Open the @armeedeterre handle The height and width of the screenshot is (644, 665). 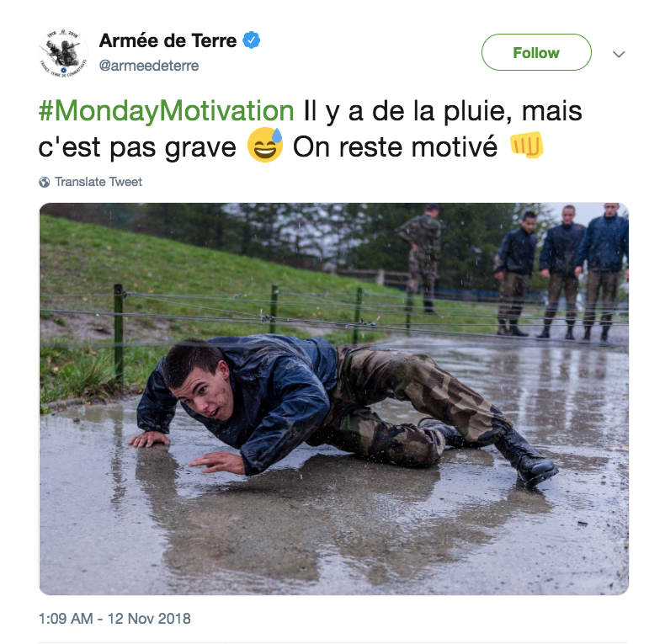(148, 66)
